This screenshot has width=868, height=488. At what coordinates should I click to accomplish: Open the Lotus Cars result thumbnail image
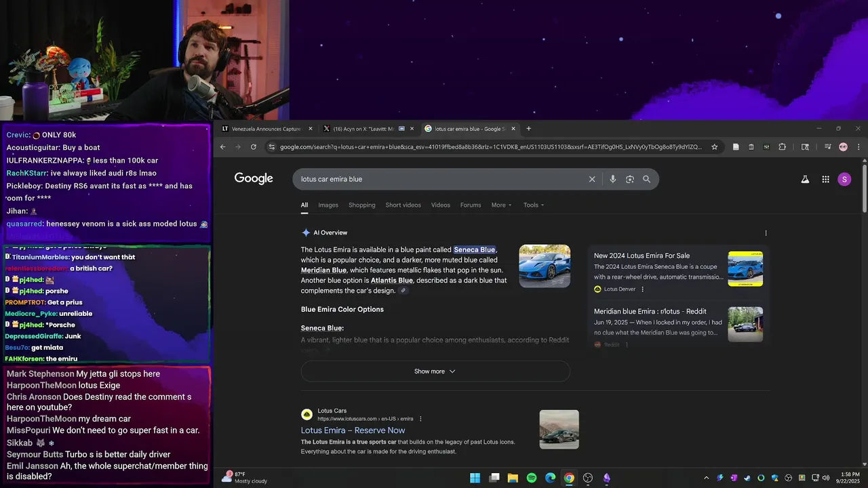click(x=559, y=430)
